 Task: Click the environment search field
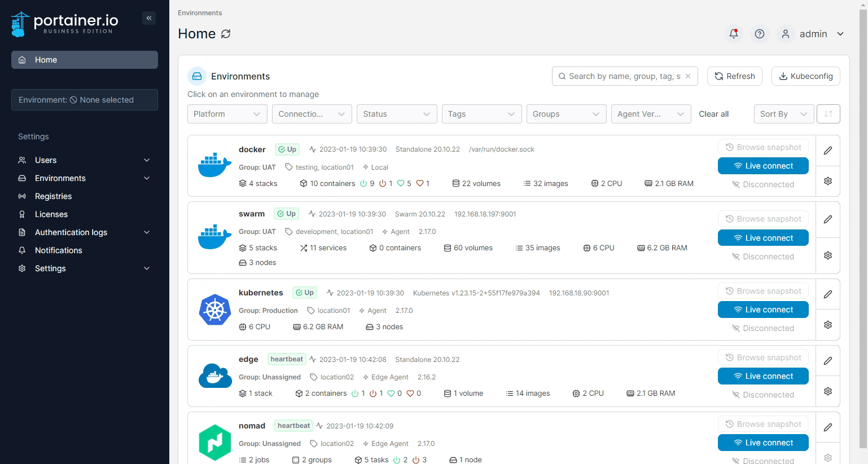click(x=621, y=76)
